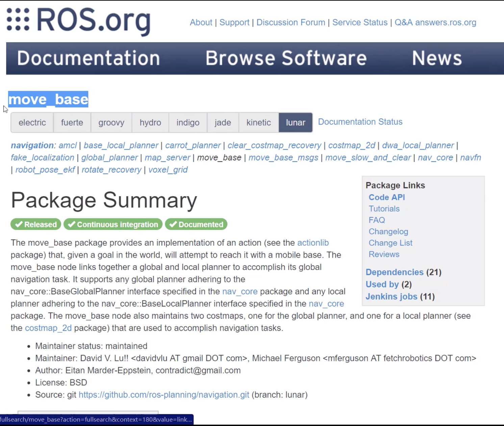Open the move_slow_and_clear link

pyautogui.click(x=368, y=158)
